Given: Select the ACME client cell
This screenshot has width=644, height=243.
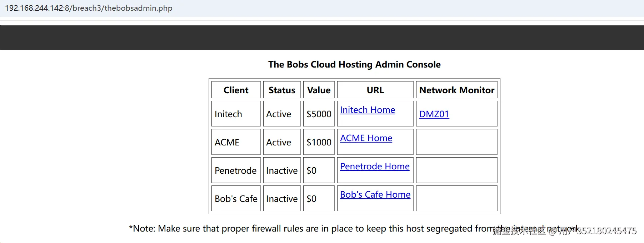Looking at the screenshot, I should tap(236, 142).
